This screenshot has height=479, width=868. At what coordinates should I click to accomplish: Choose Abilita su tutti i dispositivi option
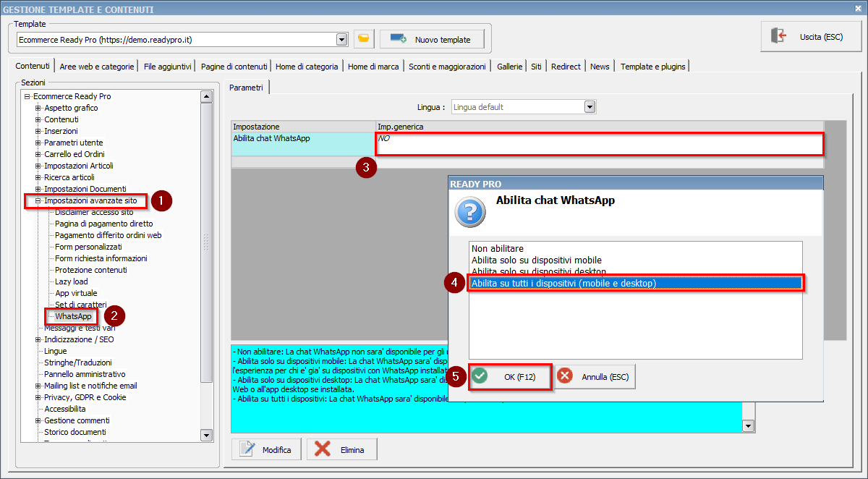pyautogui.click(x=635, y=283)
